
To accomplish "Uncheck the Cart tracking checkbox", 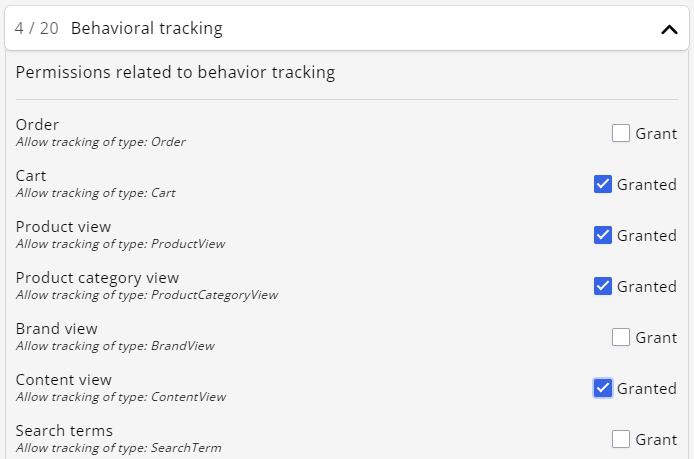I will 603,184.
